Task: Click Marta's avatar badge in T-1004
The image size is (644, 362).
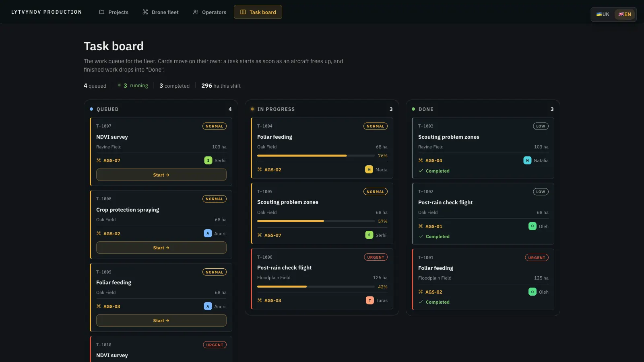Action: click(x=369, y=170)
